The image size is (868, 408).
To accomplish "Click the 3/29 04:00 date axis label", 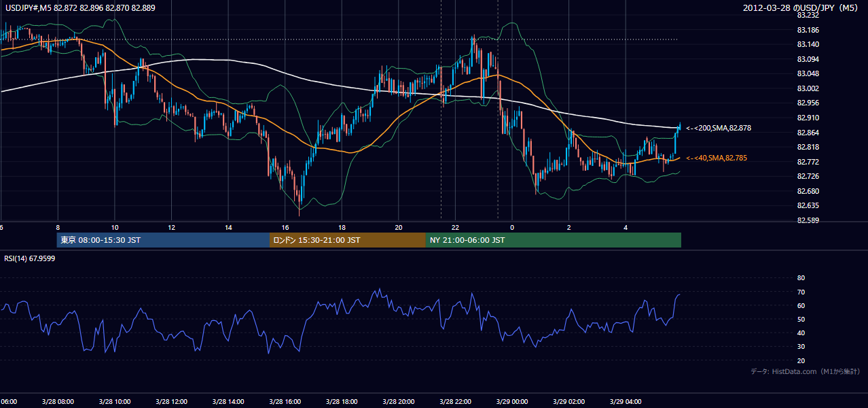I will click(x=626, y=401).
